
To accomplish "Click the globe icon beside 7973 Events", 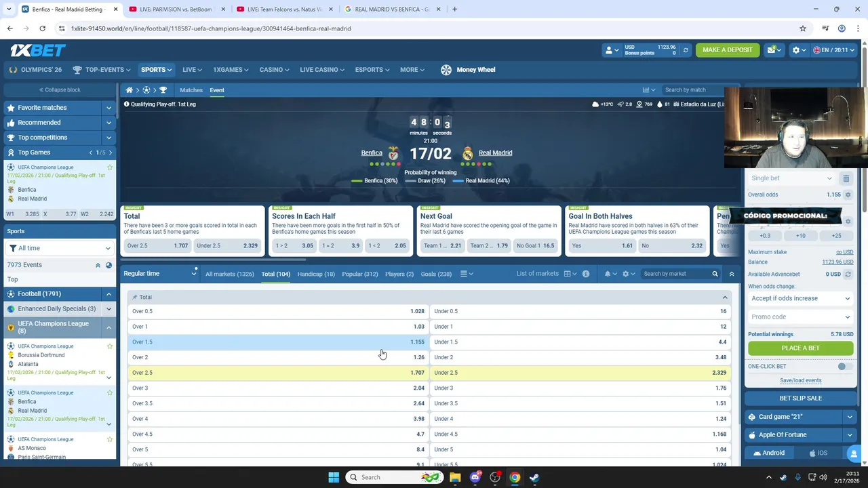I will coord(108,265).
